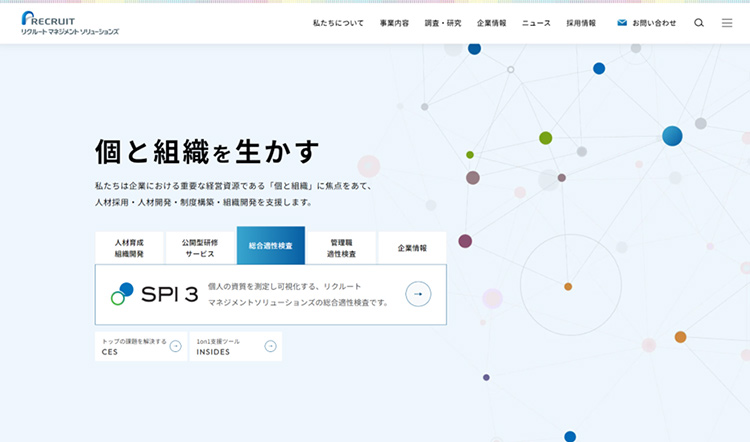Screen dimensions: 750x442
Task: Select the 公開型研修サービス tab
Action: [x=200, y=248]
